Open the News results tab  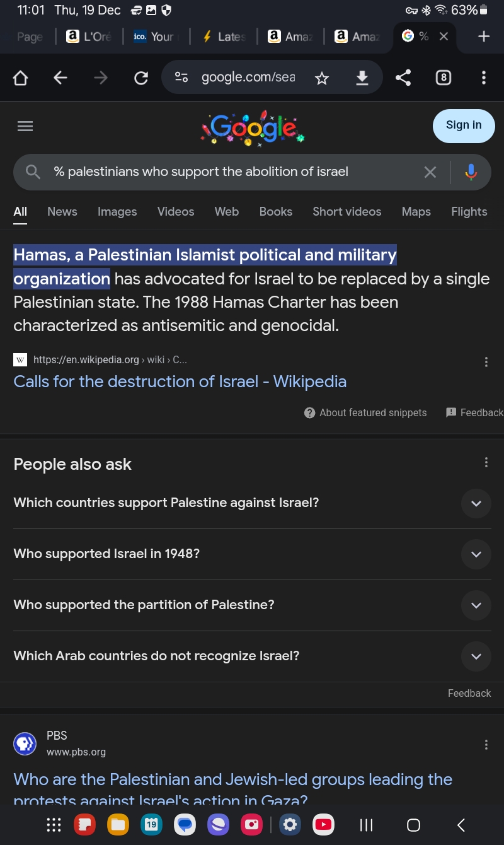point(62,212)
